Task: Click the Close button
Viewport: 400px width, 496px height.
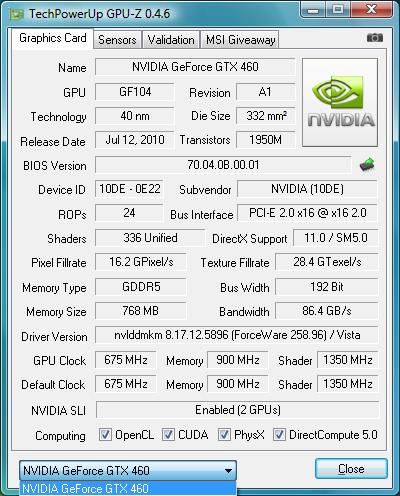Action: click(351, 469)
